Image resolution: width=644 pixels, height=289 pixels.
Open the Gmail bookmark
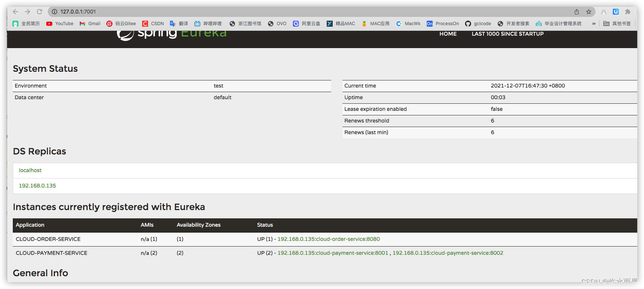click(x=90, y=24)
